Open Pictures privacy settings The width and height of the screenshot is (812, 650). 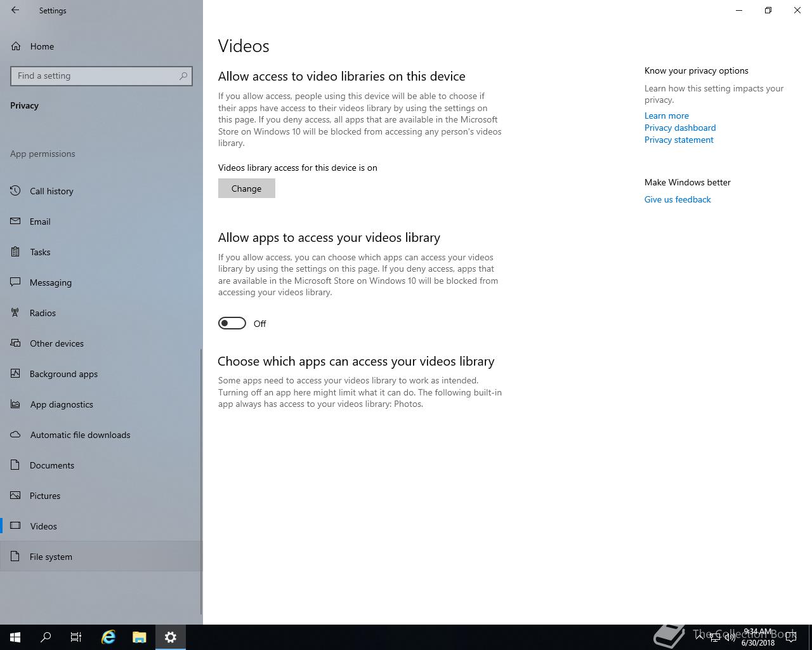[x=101, y=496]
